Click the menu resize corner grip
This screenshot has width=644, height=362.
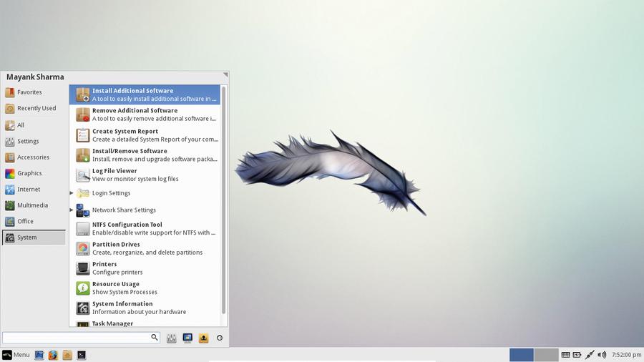[x=225, y=74]
